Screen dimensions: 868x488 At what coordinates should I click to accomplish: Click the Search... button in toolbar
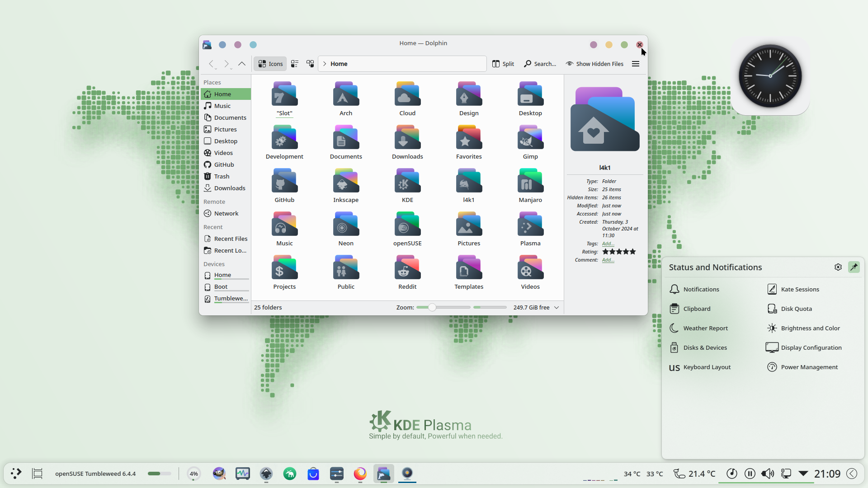tap(540, 64)
